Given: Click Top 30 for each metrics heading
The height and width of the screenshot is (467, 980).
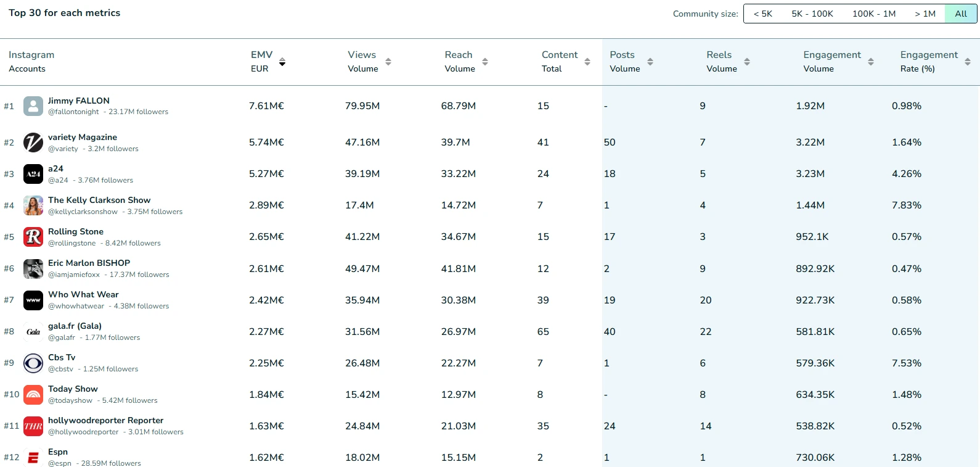Looking at the screenshot, I should [x=65, y=13].
